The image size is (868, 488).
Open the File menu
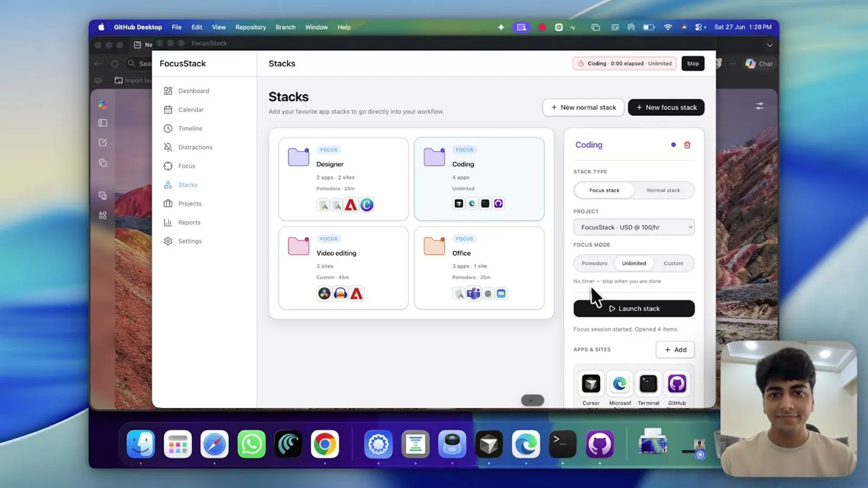pyautogui.click(x=177, y=27)
